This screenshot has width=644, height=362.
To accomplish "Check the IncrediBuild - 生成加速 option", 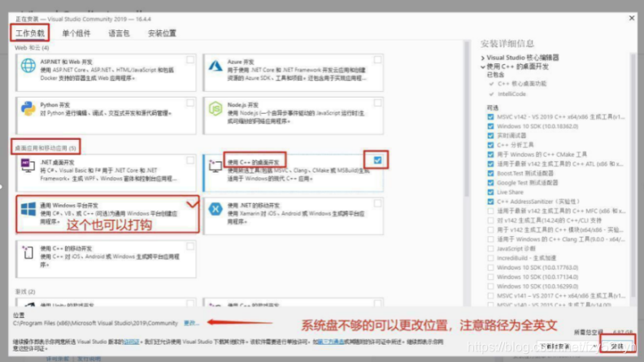I will (x=490, y=258).
